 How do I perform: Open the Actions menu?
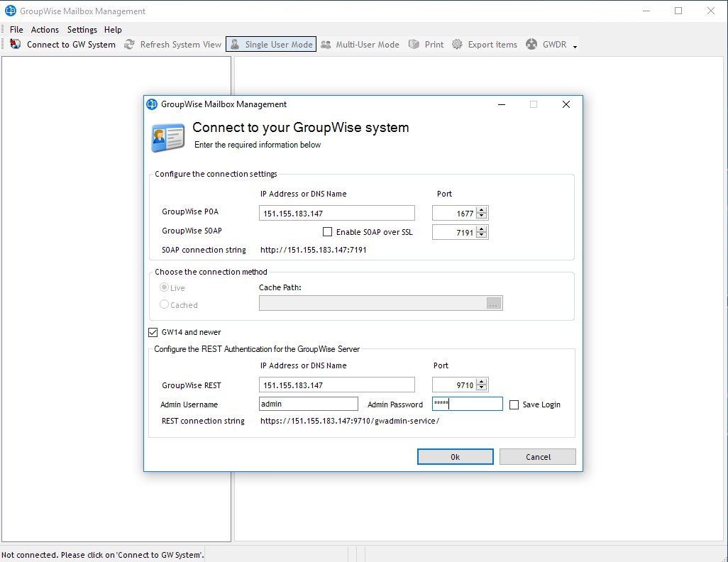pyautogui.click(x=45, y=30)
